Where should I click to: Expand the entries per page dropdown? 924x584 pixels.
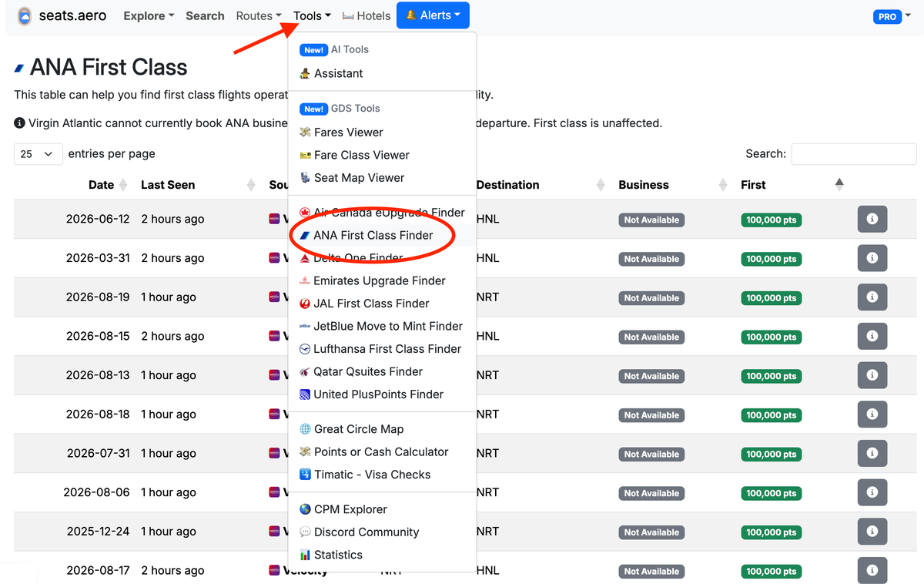coord(38,154)
